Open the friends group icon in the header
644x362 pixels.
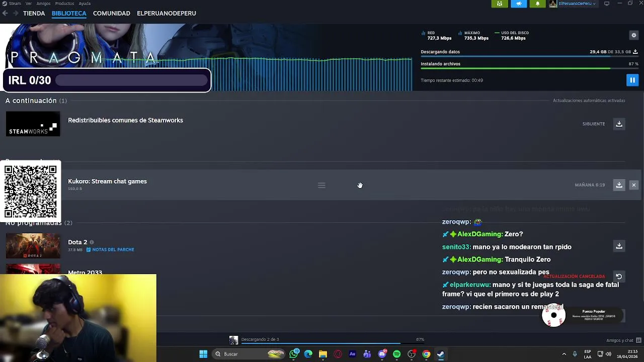[x=500, y=4]
